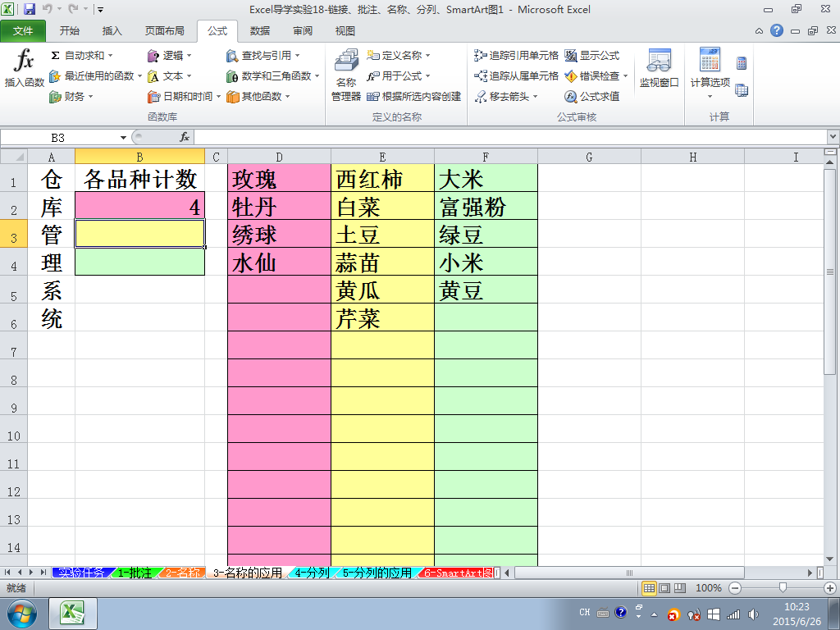The height and width of the screenshot is (630, 840).
Task: Open the 5-分列的应用 sheet tab
Action: pyautogui.click(x=377, y=573)
